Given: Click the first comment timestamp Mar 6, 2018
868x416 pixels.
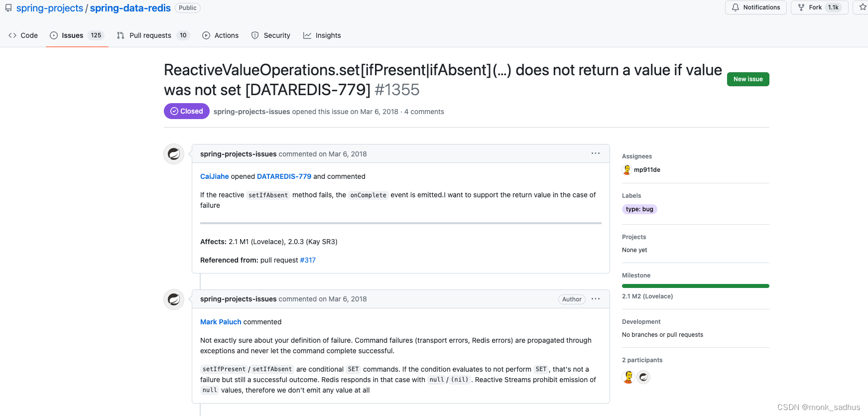Looking at the screenshot, I should [x=348, y=154].
